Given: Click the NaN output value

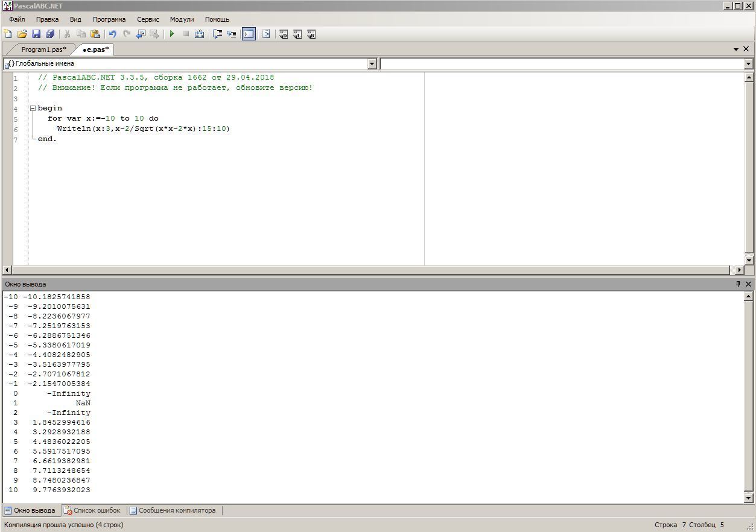Looking at the screenshot, I should (x=83, y=403).
